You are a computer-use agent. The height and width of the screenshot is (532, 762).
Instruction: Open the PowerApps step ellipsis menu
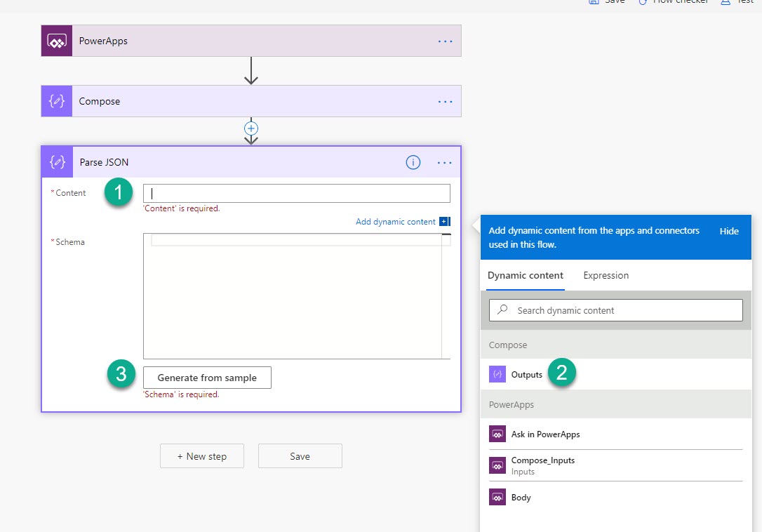point(446,41)
